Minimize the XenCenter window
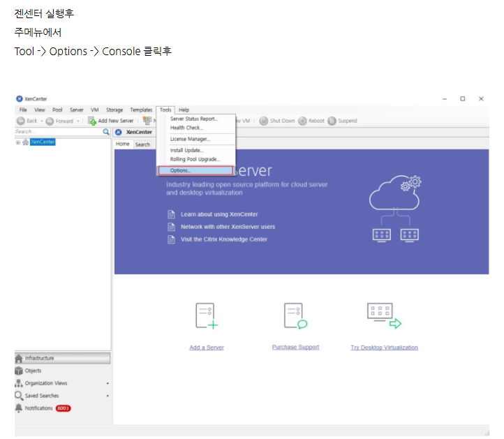The width and height of the screenshot is (504, 439). pos(445,99)
